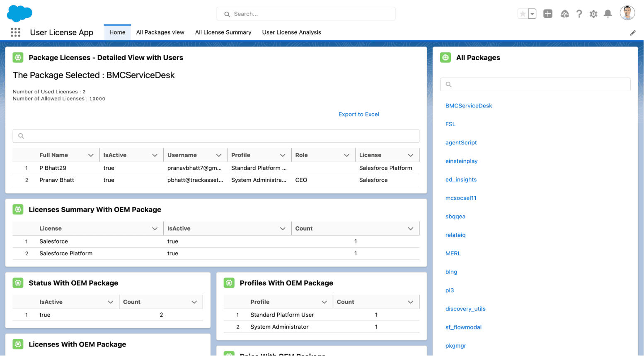Click the Salesforce cloud logo

coord(19,13)
